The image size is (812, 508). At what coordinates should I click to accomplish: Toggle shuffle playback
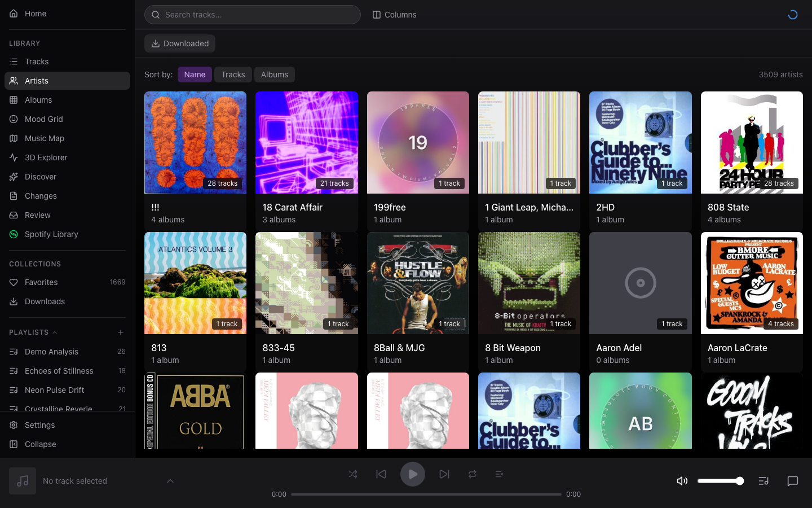pyautogui.click(x=353, y=474)
